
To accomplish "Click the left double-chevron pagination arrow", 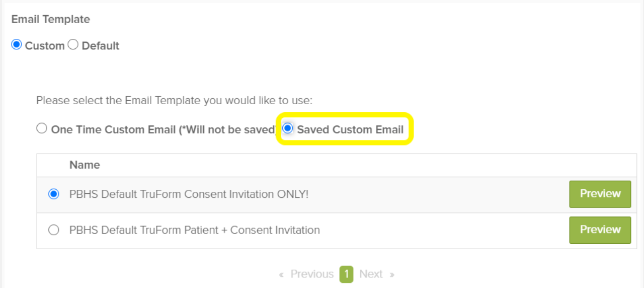I will (281, 274).
